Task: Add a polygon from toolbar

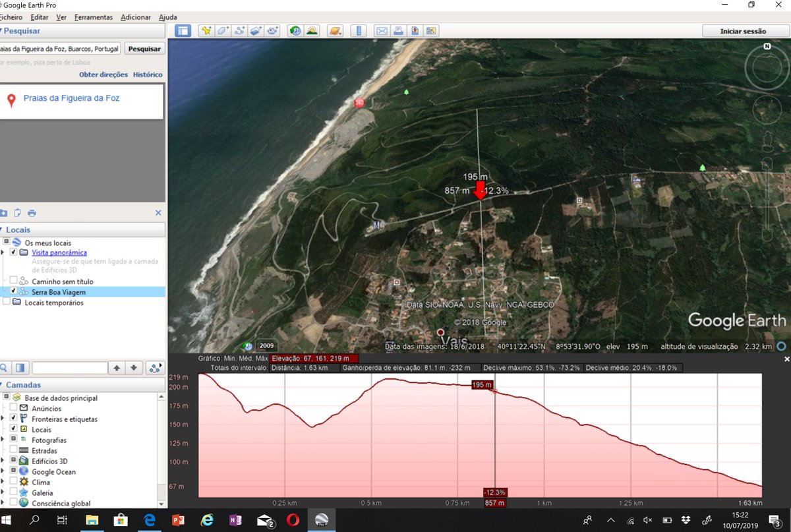Action: (x=223, y=30)
